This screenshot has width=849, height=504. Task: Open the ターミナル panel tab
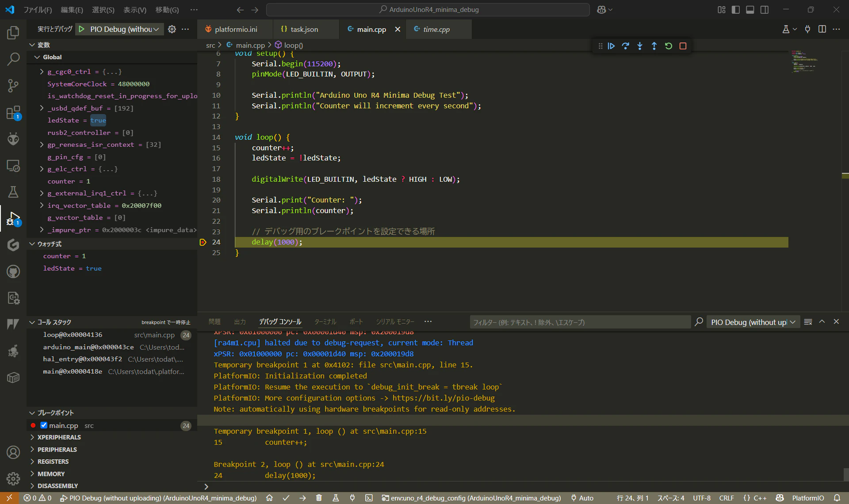click(x=325, y=322)
